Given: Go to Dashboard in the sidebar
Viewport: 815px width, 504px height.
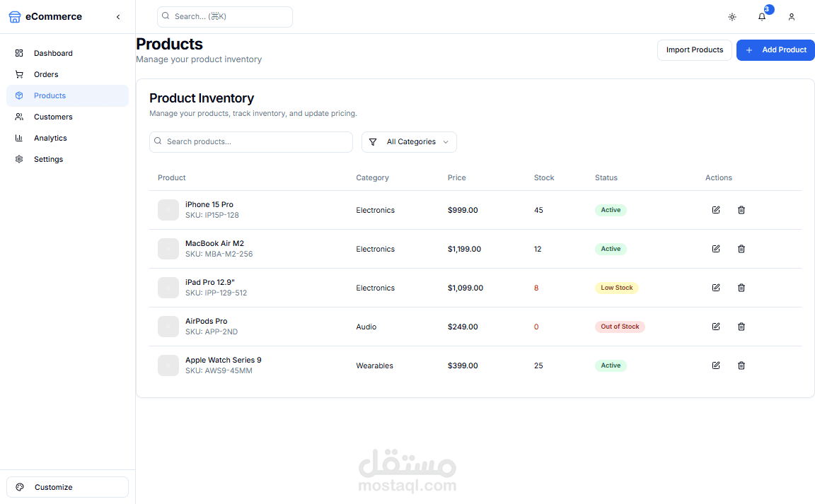Looking at the screenshot, I should click(x=68, y=53).
